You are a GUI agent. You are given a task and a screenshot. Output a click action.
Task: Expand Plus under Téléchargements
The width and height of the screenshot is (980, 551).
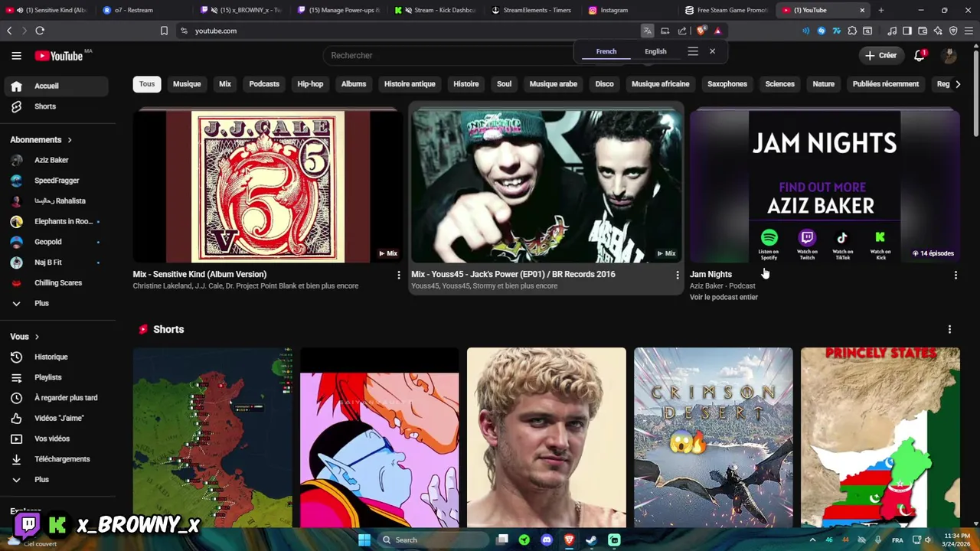click(x=55, y=480)
